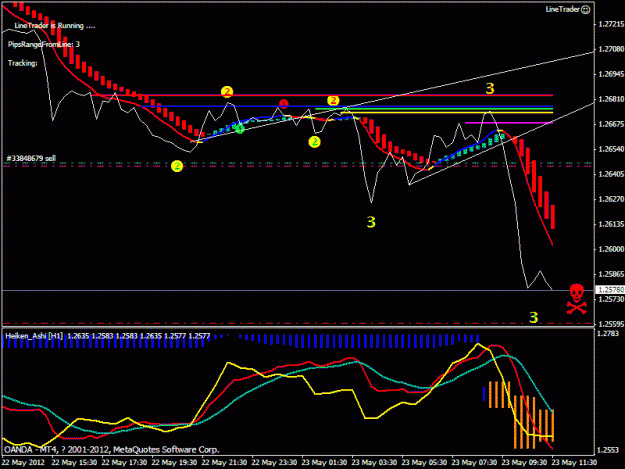Click the 1.27080 price axis label

tap(611, 49)
